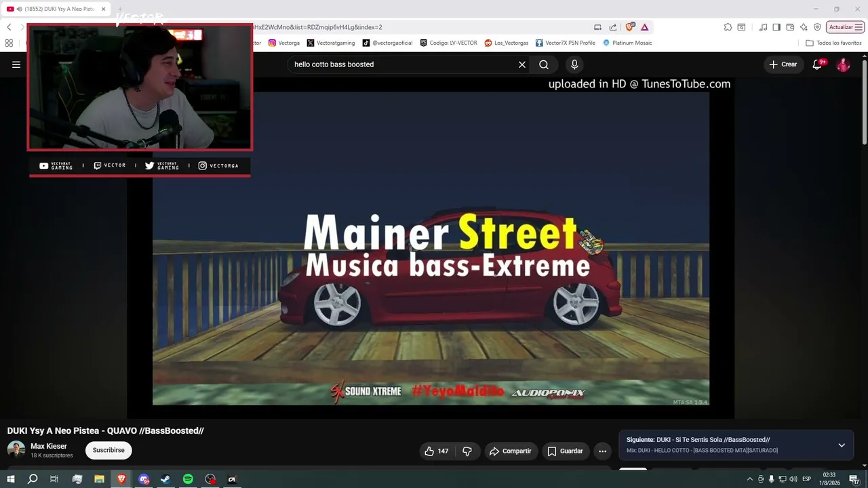Screen dimensions: 868x488
Task: Open Spotify from the taskbar
Action: point(188,479)
